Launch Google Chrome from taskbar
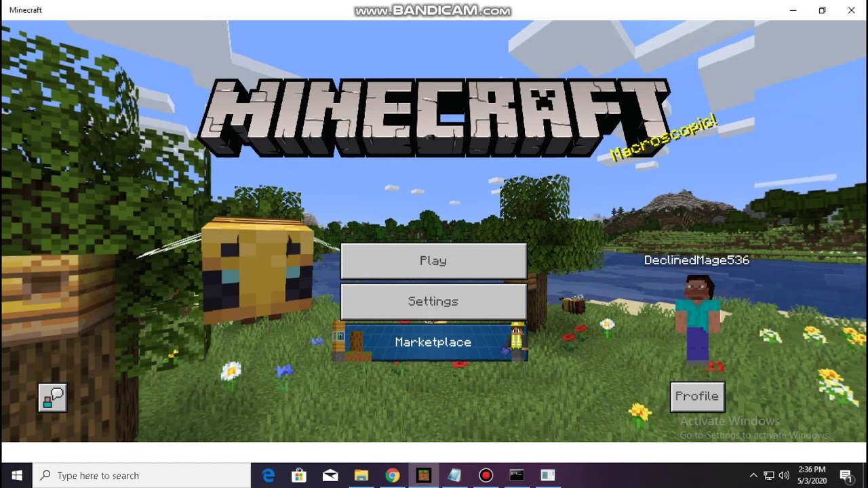Image resolution: width=868 pixels, height=488 pixels. click(x=392, y=475)
